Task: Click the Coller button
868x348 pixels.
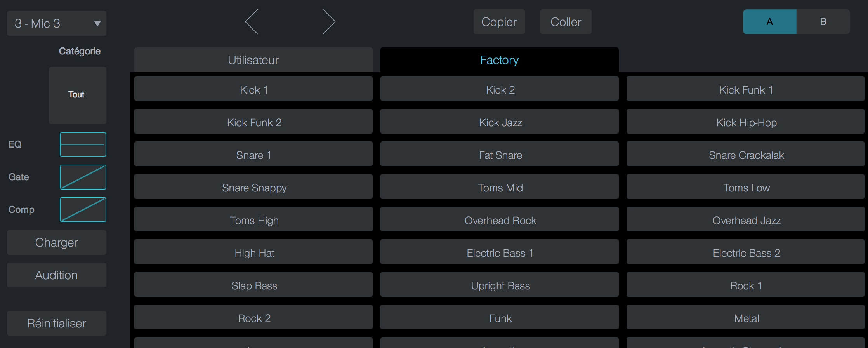Action: click(x=566, y=22)
